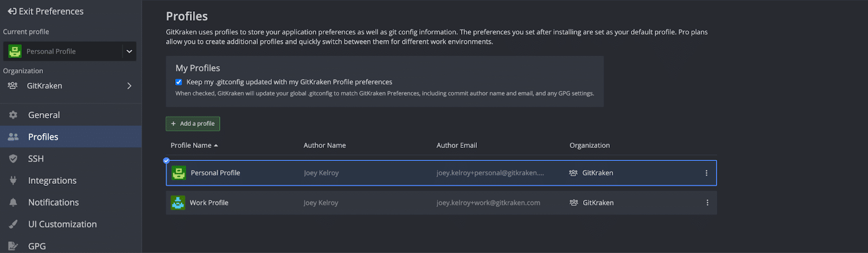Click the SSH shield icon
This screenshot has width=868, height=253.
[x=13, y=159]
